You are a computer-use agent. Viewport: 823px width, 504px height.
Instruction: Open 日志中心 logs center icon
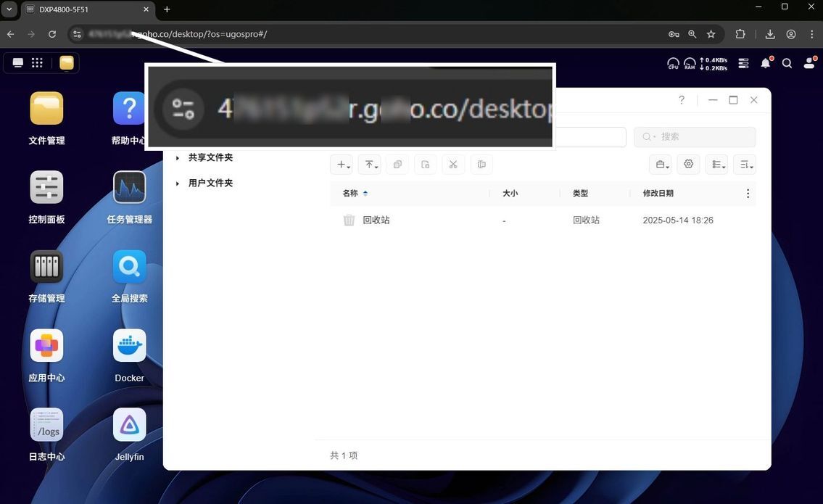pyautogui.click(x=46, y=425)
